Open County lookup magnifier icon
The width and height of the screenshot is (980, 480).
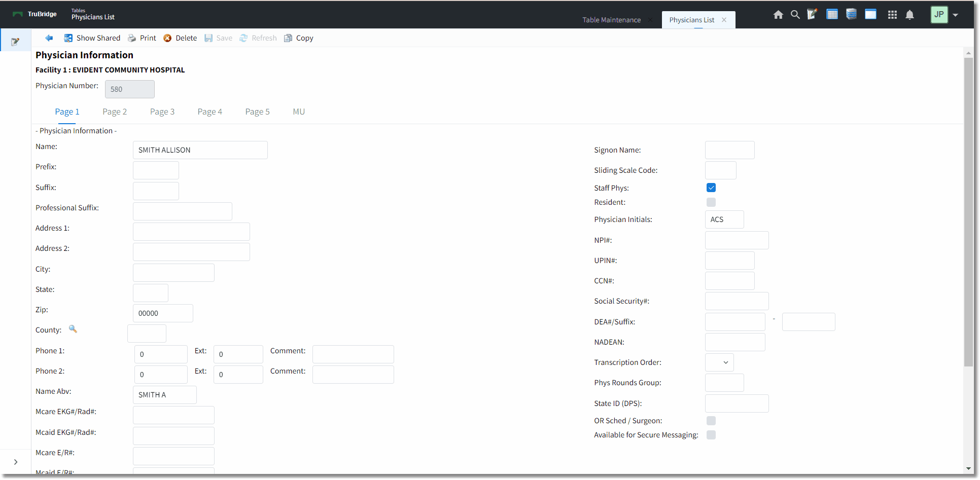(73, 329)
